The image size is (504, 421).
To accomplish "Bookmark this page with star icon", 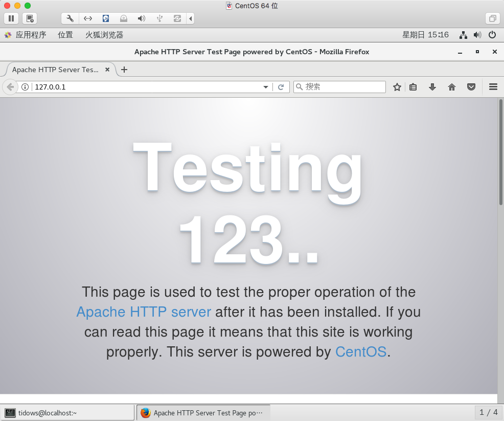I will point(397,87).
